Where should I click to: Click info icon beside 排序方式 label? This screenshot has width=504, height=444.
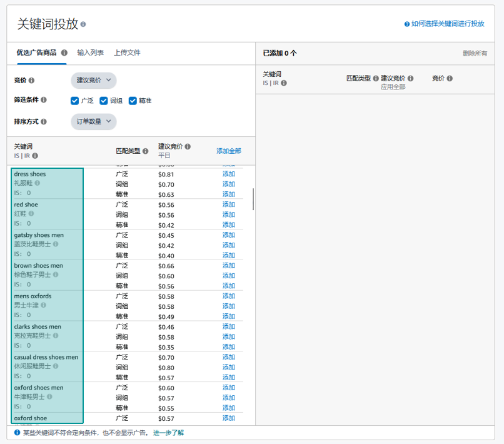click(44, 121)
